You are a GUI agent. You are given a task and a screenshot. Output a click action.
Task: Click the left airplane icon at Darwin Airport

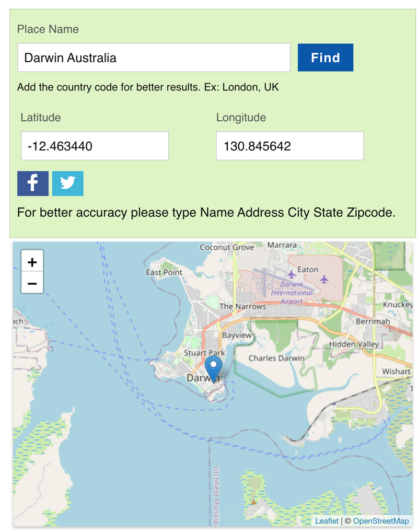292,274
